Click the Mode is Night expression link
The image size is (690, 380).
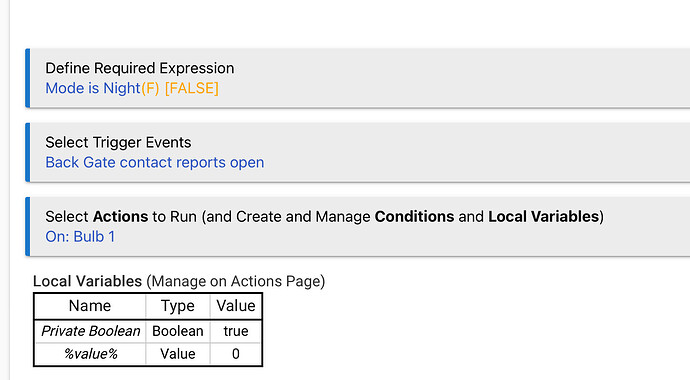coord(93,88)
